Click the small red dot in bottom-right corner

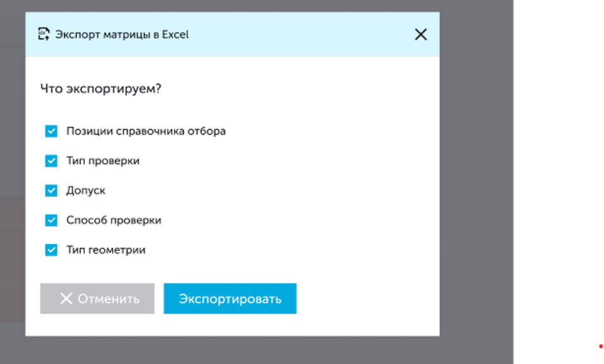[x=600, y=346]
